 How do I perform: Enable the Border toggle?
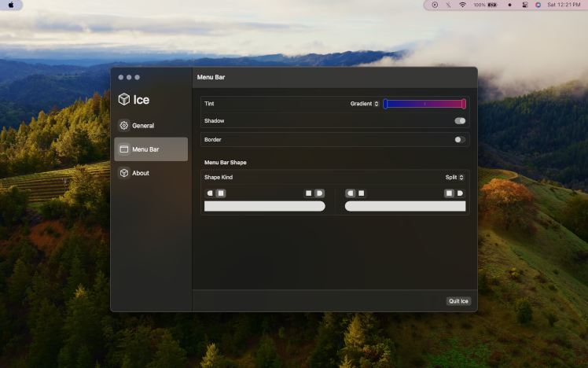[x=460, y=139]
